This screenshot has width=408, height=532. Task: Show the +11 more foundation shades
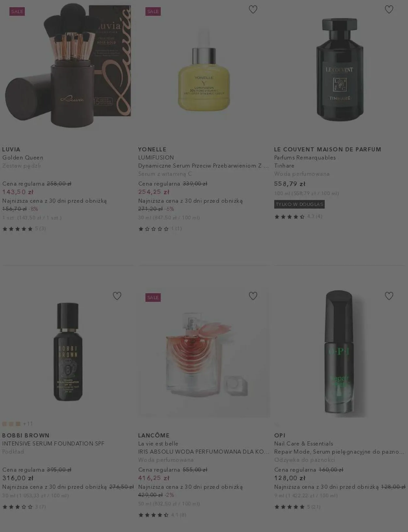[28, 424]
